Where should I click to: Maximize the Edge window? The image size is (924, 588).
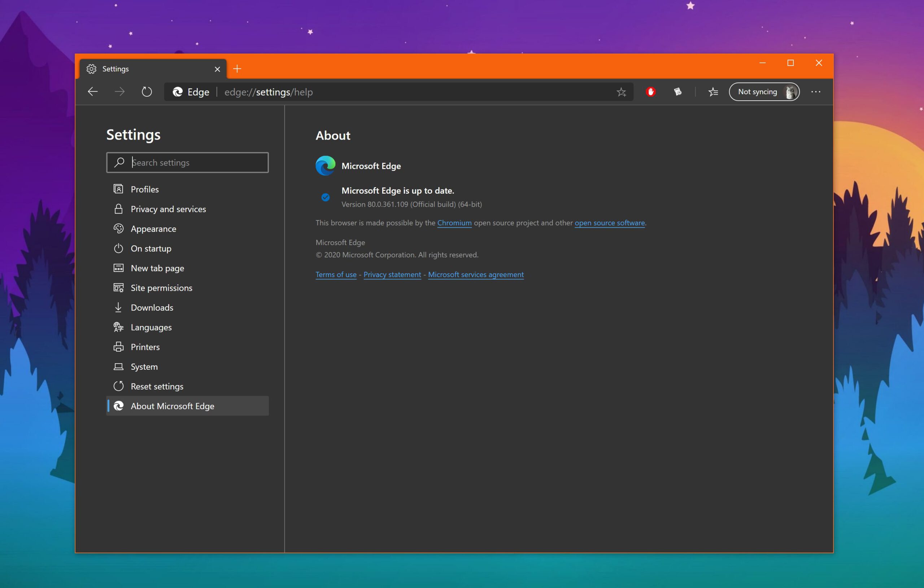(790, 63)
